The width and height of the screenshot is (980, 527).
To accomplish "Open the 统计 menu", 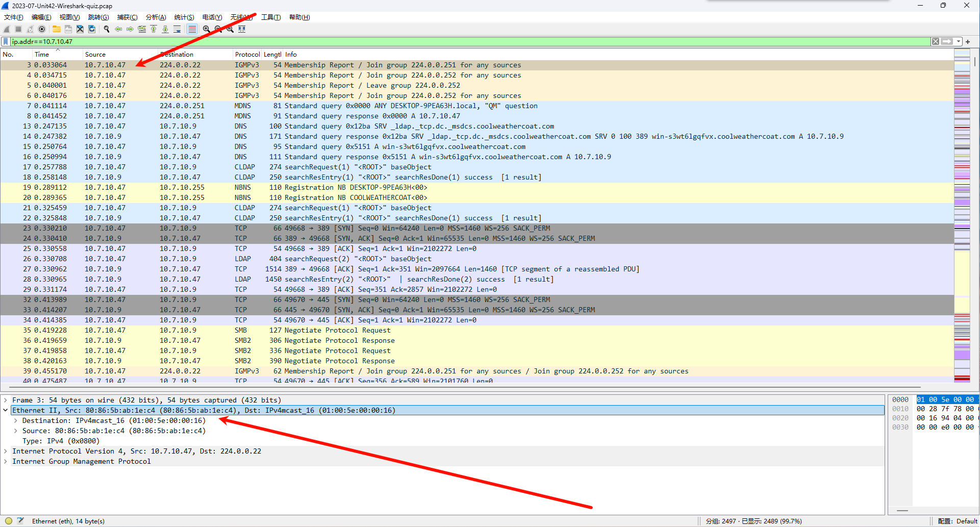I will 184,17.
